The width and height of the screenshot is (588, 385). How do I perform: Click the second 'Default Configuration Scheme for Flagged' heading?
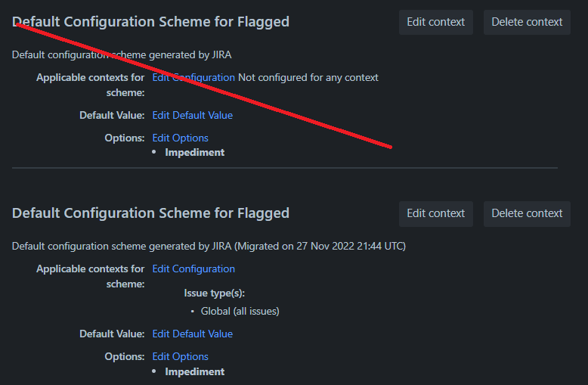pyautogui.click(x=150, y=213)
